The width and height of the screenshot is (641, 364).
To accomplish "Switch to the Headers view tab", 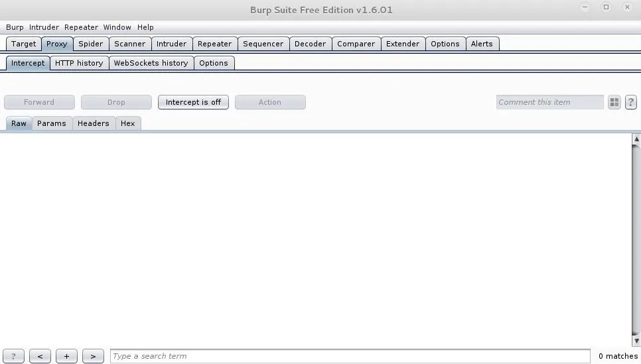I will point(93,123).
